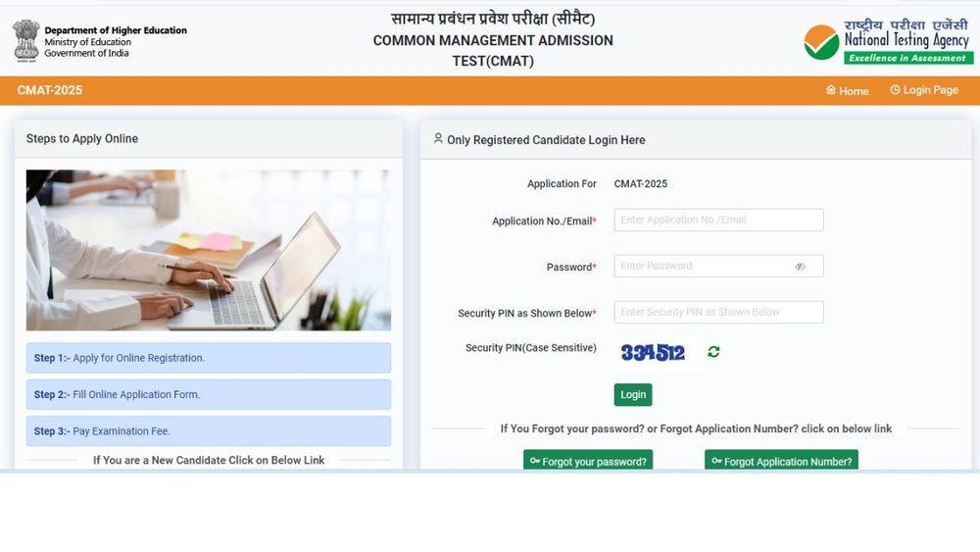The height and width of the screenshot is (552, 980).
Task: Open the Home menu item
Action: click(x=848, y=90)
